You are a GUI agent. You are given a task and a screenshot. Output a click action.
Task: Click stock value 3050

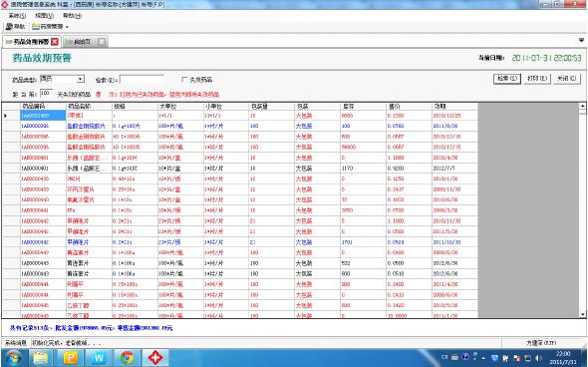(364, 210)
